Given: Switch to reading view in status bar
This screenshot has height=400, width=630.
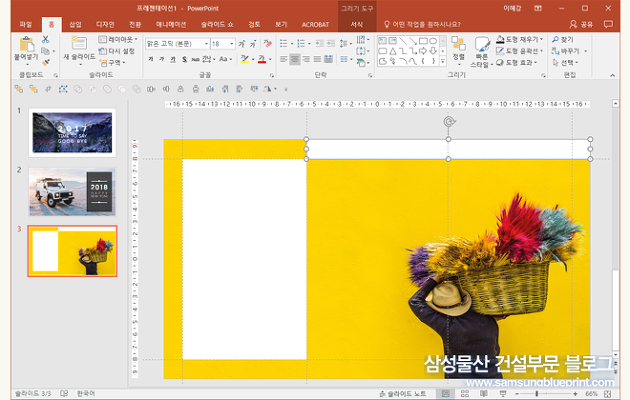Looking at the screenshot, I should [484, 394].
